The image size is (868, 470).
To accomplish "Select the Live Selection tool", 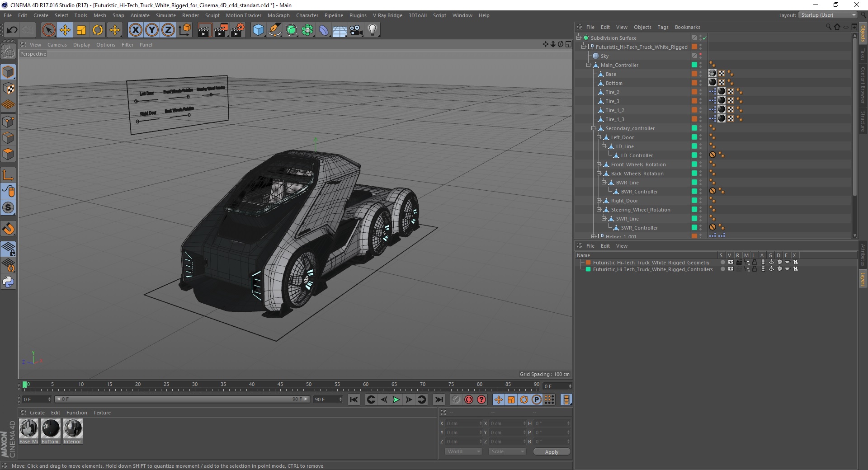I will [x=48, y=30].
